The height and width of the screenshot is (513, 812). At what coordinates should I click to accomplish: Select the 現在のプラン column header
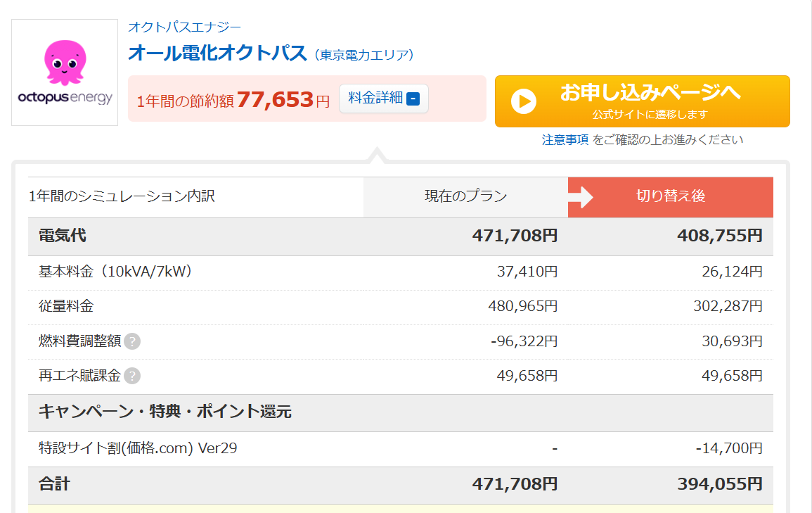pyautogui.click(x=465, y=197)
